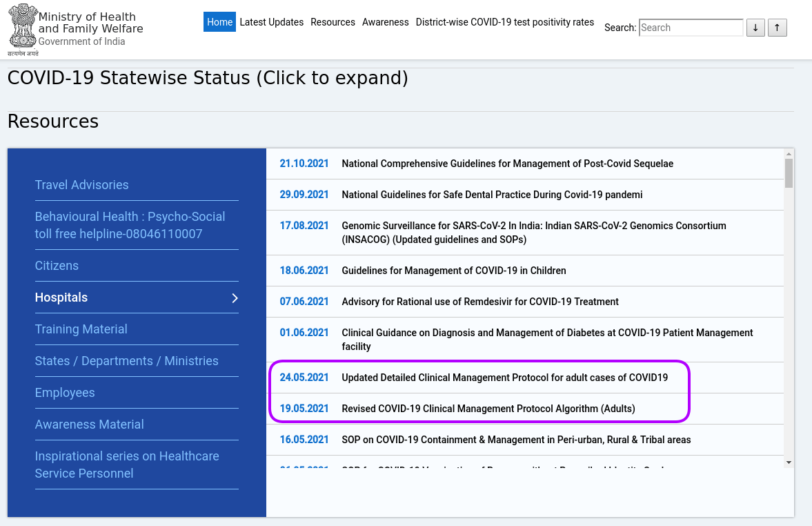Open Latest Updates in the navigation

pos(271,22)
